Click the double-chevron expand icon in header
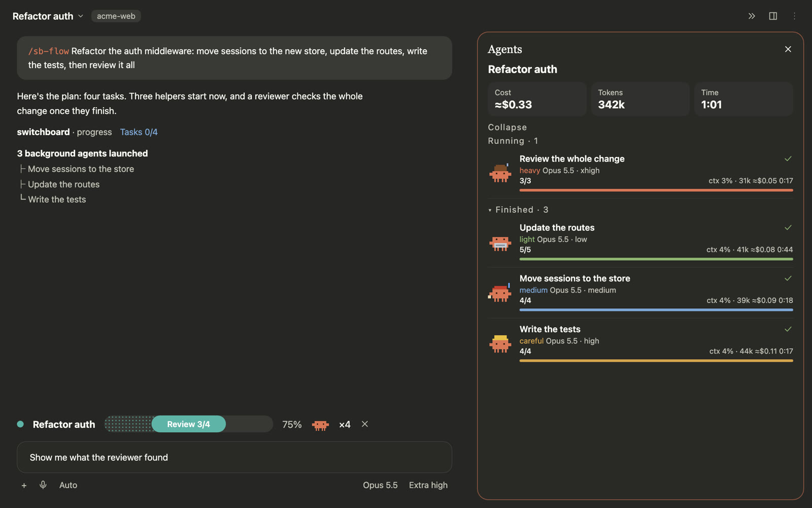 click(752, 16)
